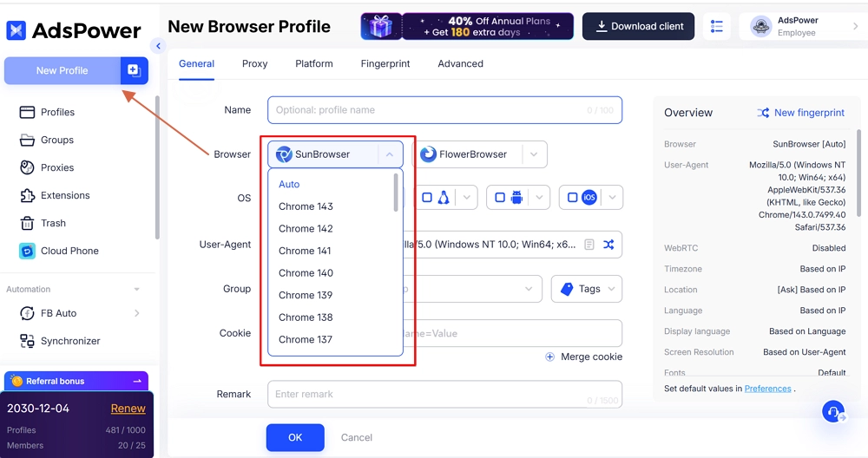The height and width of the screenshot is (458, 868).
Task: Check the Linux OS checkbox
Action: point(427,198)
